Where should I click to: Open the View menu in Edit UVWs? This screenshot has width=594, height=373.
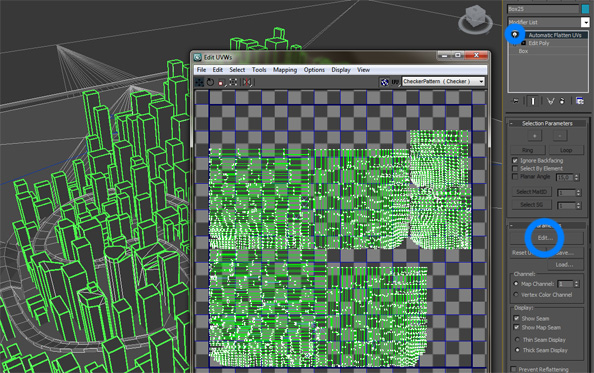[x=363, y=70]
